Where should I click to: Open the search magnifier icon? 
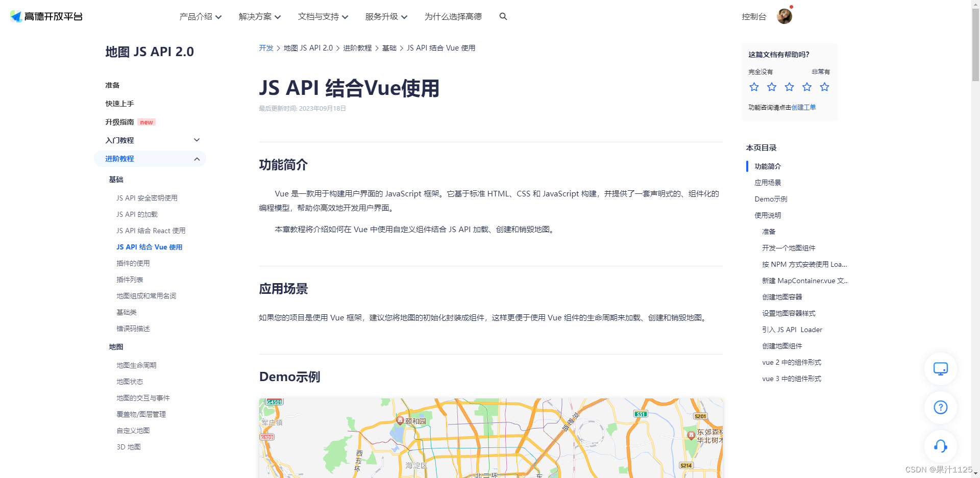click(x=503, y=16)
